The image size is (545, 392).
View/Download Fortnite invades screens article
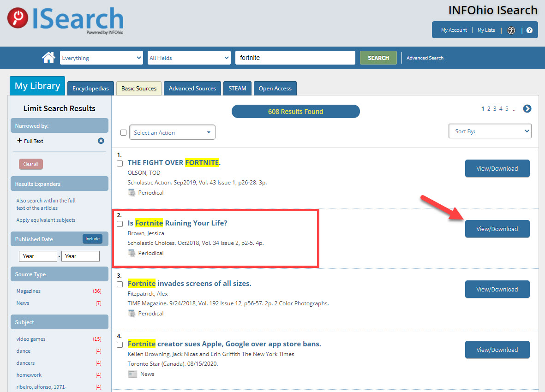point(497,289)
